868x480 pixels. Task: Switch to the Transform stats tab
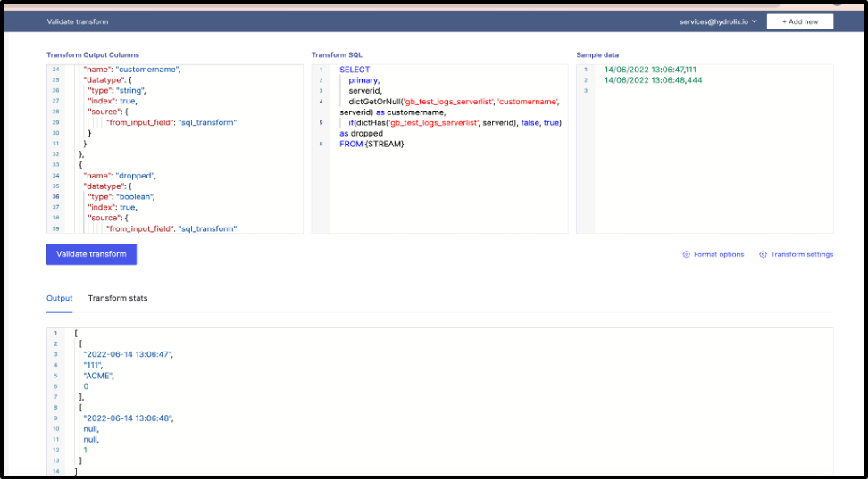coord(118,298)
